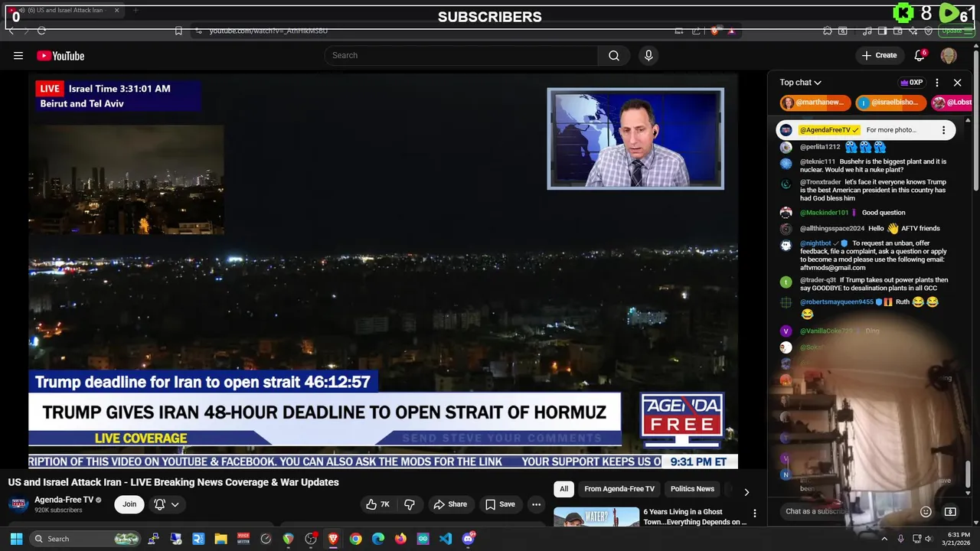
Task: Expand the Top chat dropdown
Action: tap(801, 83)
